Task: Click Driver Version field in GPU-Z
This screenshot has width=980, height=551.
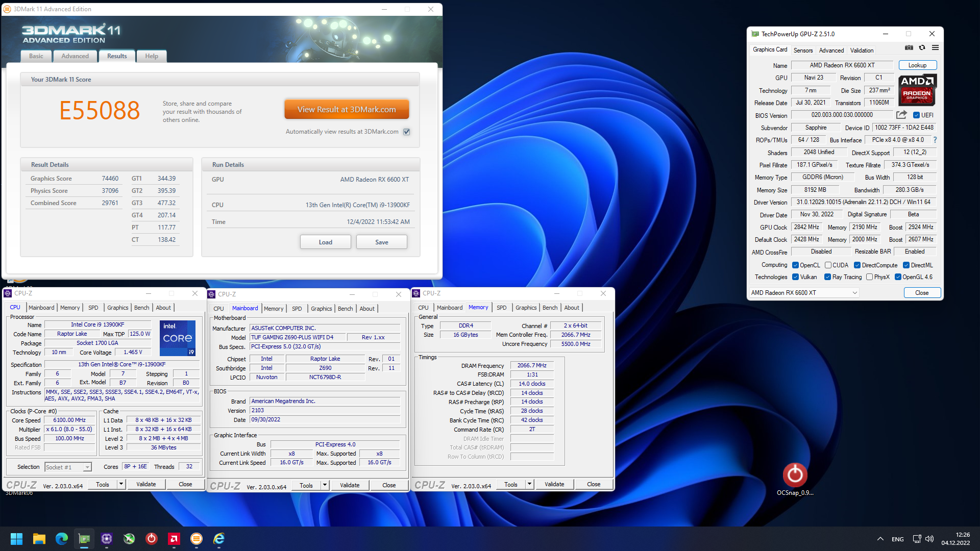Action: (x=863, y=202)
